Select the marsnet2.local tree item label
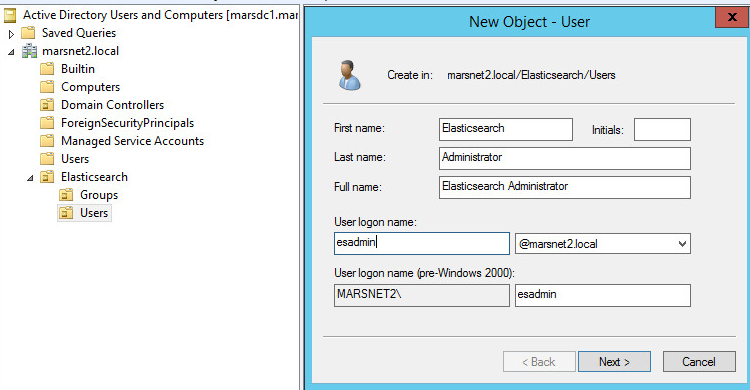The width and height of the screenshot is (750, 390). pos(80,51)
